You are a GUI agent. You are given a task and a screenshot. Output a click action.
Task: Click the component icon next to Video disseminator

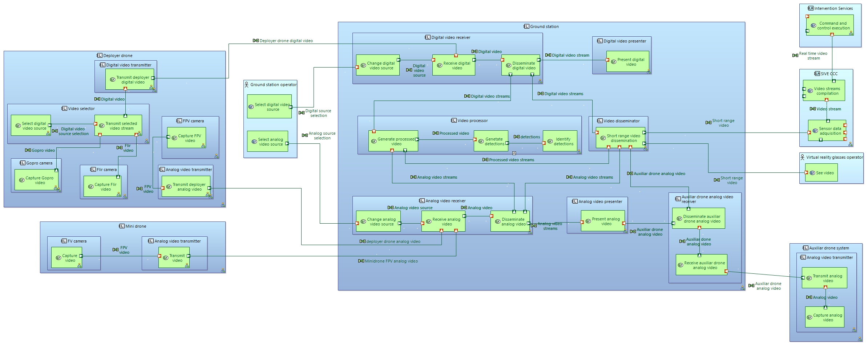pos(600,121)
